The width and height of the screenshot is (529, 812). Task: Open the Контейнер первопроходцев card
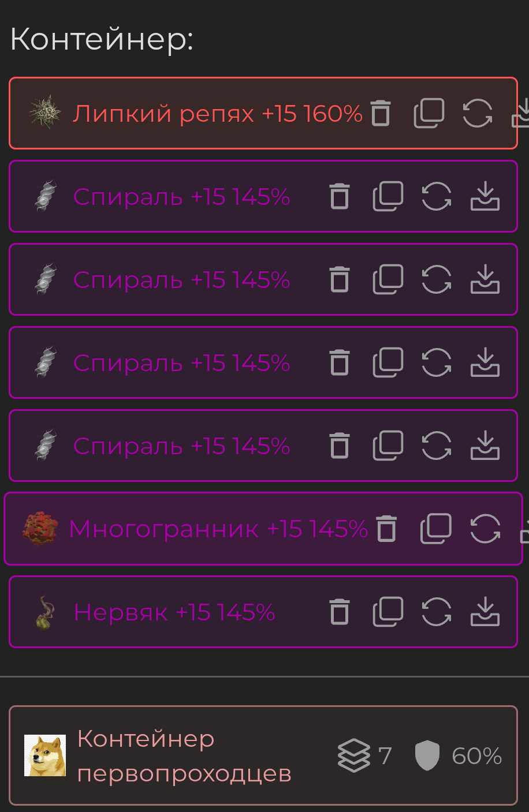coord(263,755)
